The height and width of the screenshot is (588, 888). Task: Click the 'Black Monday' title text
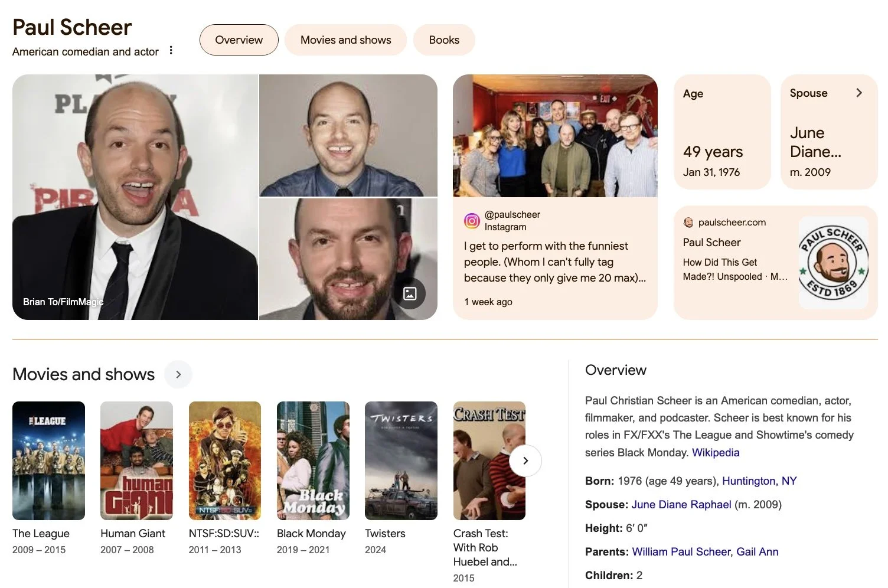tap(311, 533)
